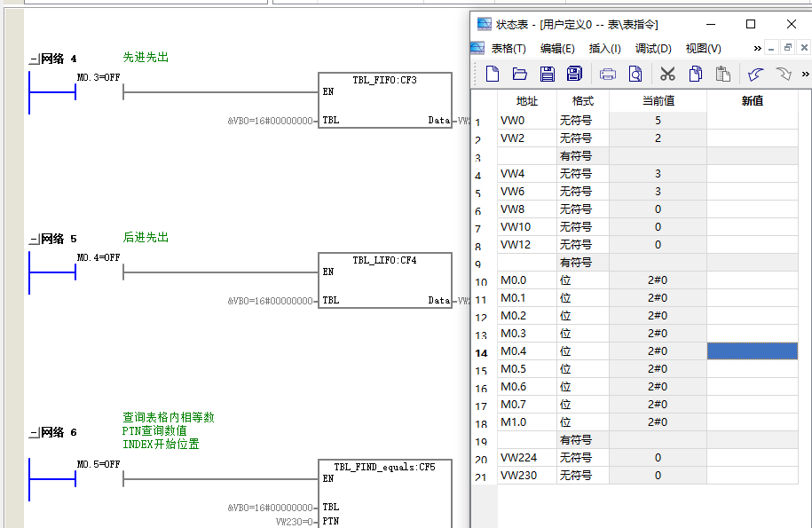Click the 后进先出 network 5 comment
Screen dimensions: 812x528
point(146,237)
